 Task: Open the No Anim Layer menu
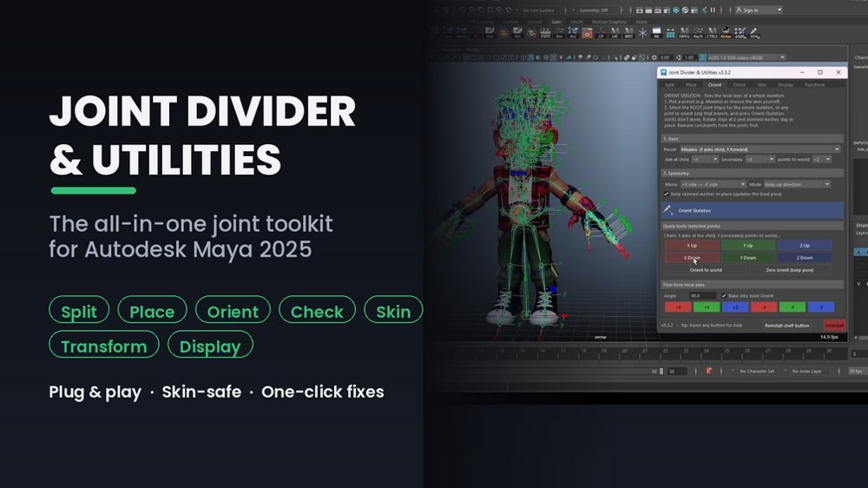coord(807,371)
